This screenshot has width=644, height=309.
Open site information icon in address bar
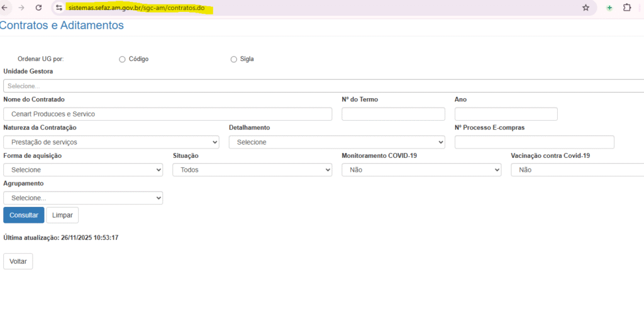[59, 8]
